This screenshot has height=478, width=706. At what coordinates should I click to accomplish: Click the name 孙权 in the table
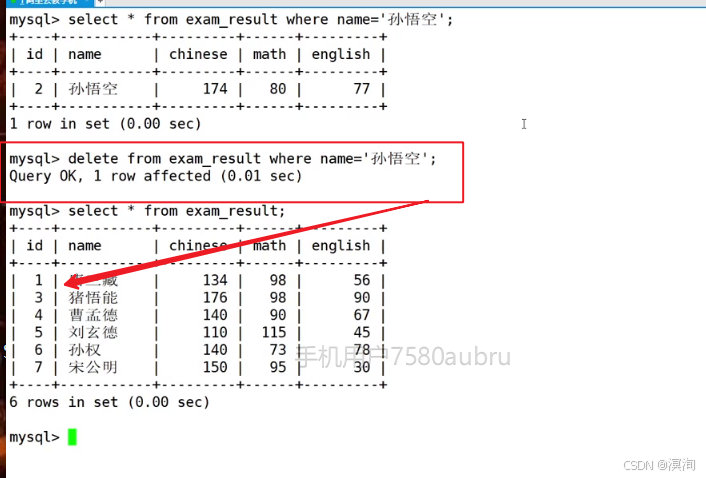click(x=84, y=350)
